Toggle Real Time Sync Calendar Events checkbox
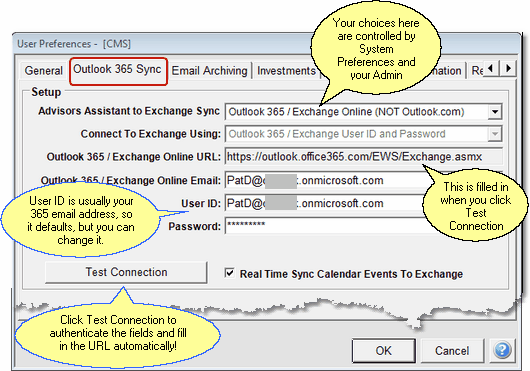Image resolution: width=530 pixels, height=371 pixels. (230, 273)
